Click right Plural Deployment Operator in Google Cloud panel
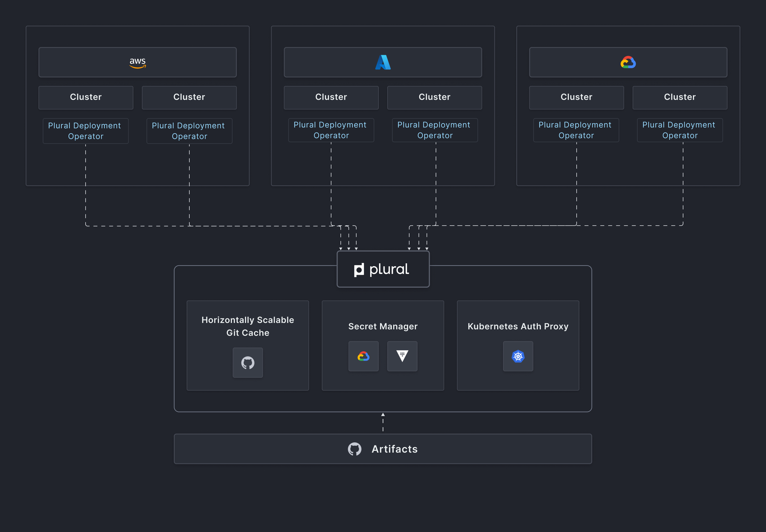This screenshot has height=532, width=766. click(x=680, y=130)
